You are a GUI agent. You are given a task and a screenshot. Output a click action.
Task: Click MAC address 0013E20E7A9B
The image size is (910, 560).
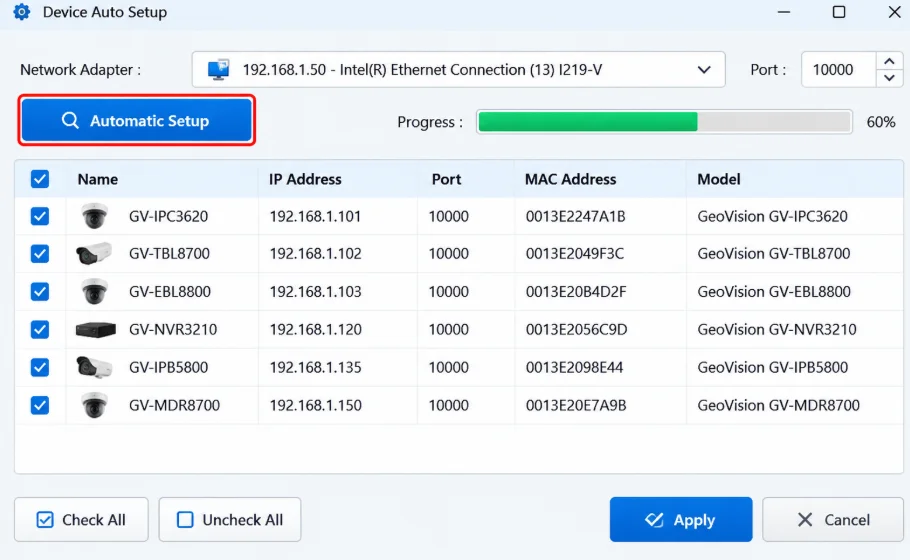tap(576, 405)
